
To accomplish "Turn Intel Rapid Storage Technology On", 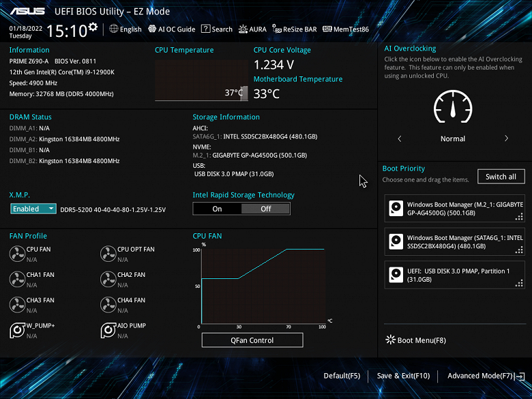I will (217, 209).
